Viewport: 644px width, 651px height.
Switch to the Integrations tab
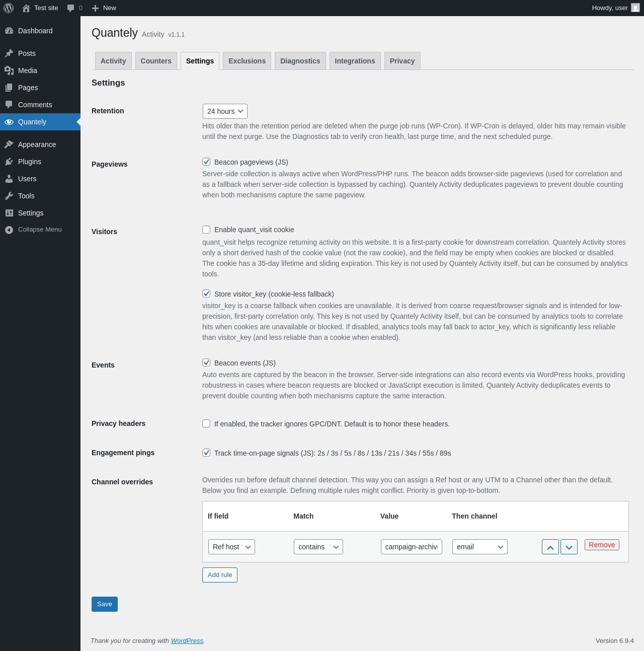[355, 61]
